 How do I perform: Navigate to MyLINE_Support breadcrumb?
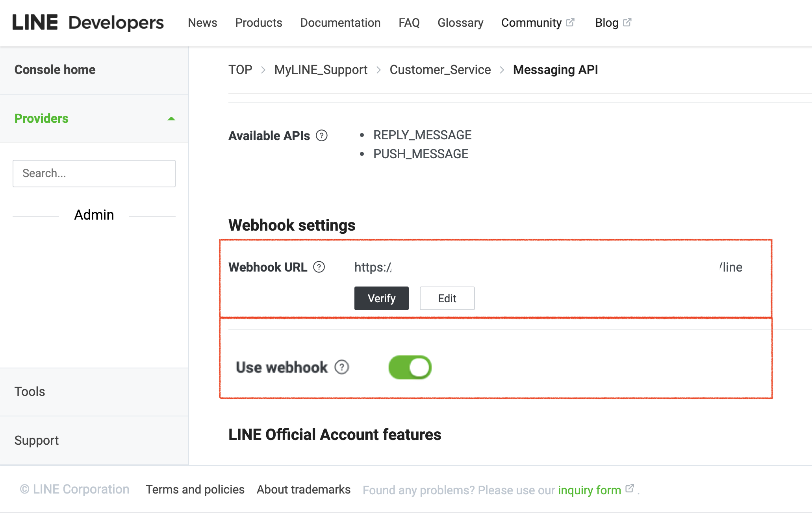coord(321,70)
